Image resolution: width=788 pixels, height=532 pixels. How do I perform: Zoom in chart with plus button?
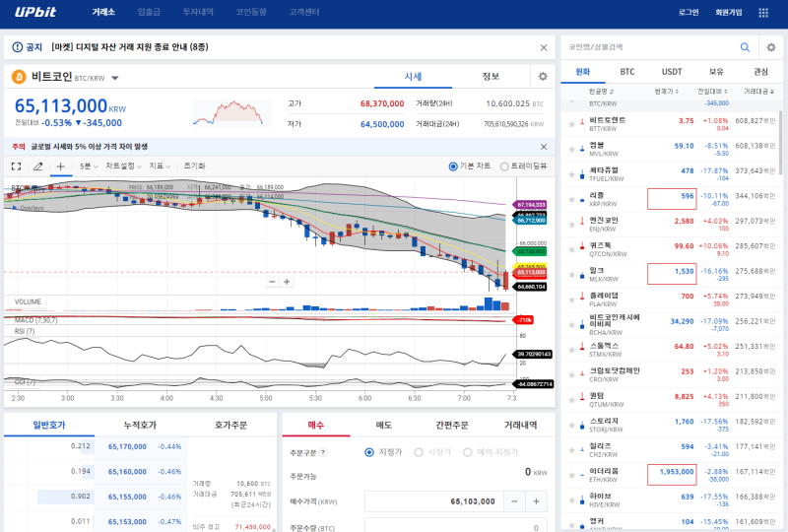click(x=287, y=282)
